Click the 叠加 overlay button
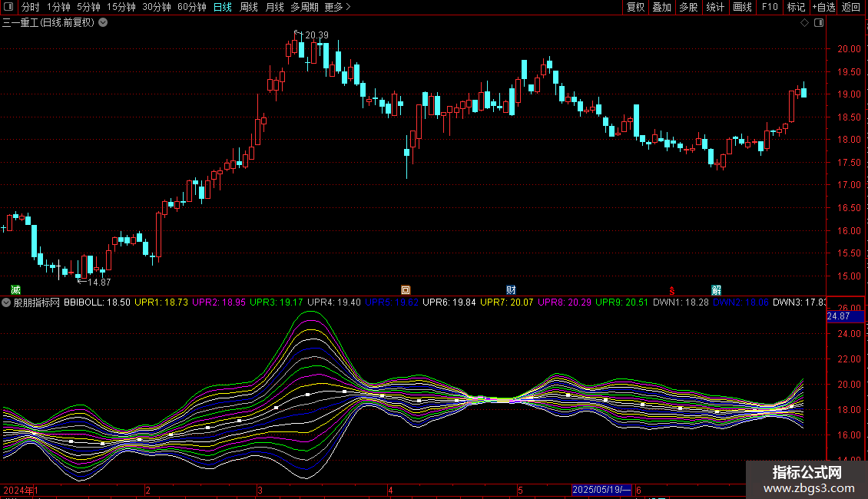Image resolution: width=868 pixels, height=499 pixels. tap(662, 7)
